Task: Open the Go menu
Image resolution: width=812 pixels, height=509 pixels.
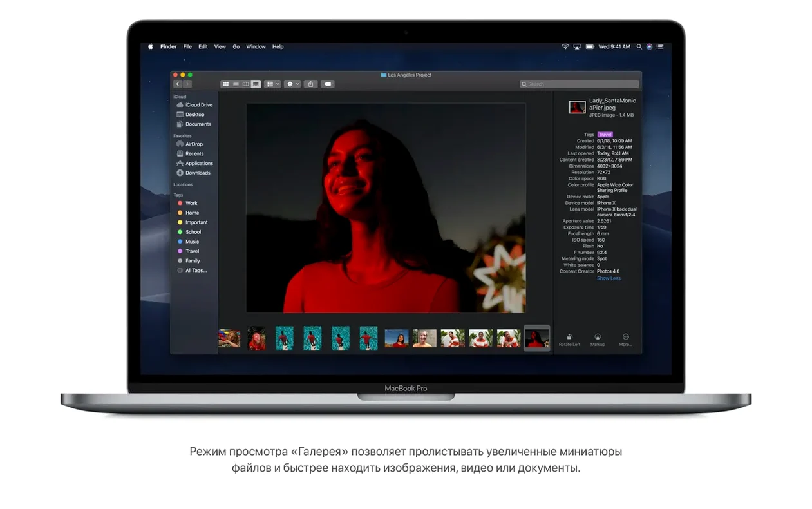Action: (x=236, y=46)
